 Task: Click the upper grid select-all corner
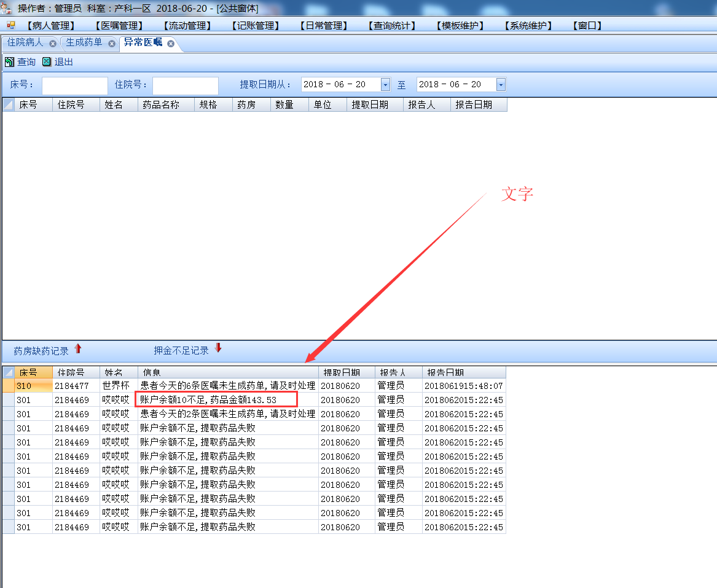coord(8,104)
